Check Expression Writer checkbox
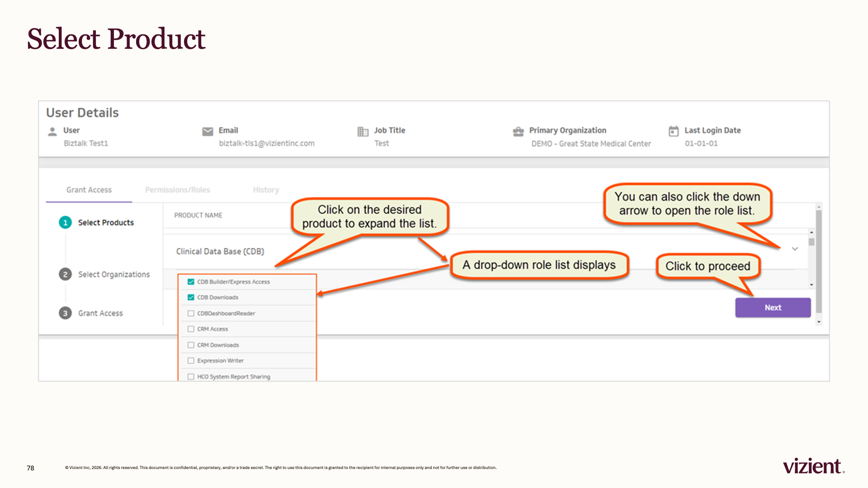 (x=191, y=361)
